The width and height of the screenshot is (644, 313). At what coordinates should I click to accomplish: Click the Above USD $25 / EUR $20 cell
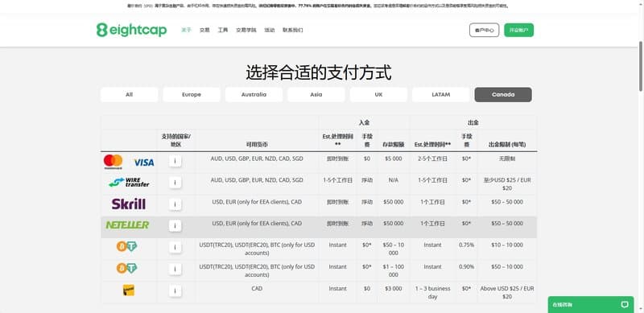click(x=507, y=292)
